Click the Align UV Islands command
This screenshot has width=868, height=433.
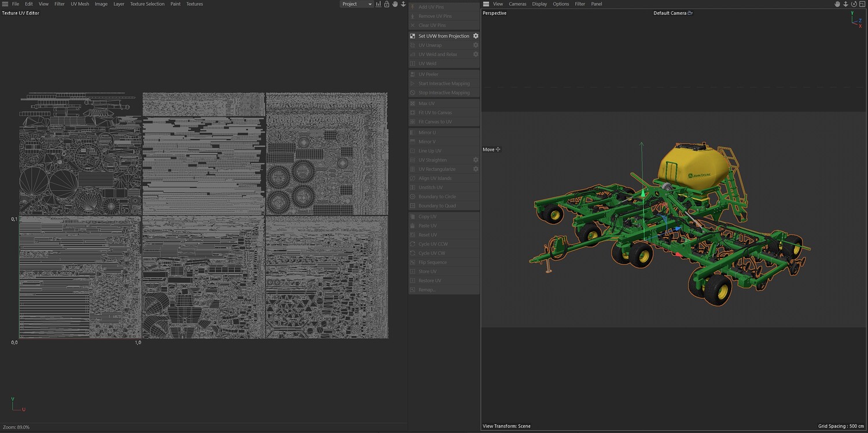click(444, 178)
